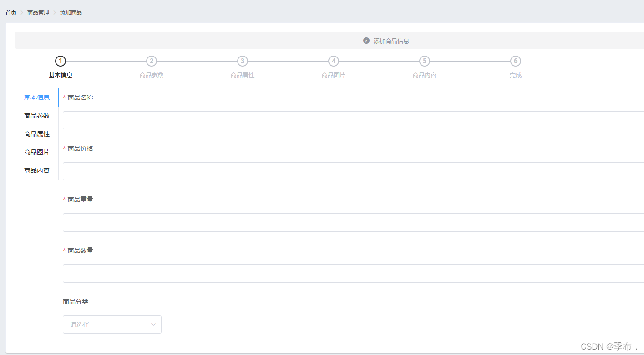Select step 3 circle 商品属性
The width and height of the screenshot is (644, 355).
click(243, 61)
